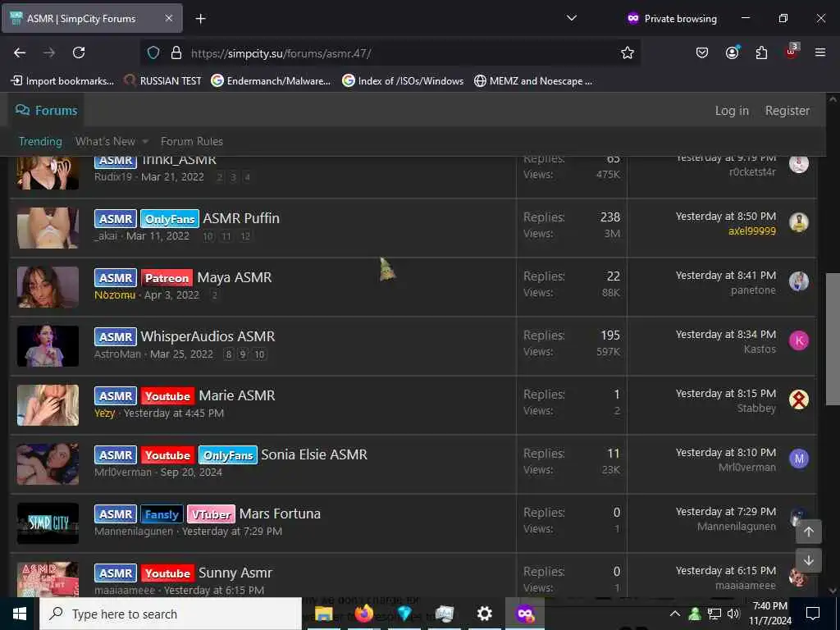Viewport: 840px width, 630px height.
Task: Open Firefox account profile icon
Action: (x=732, y=52)
